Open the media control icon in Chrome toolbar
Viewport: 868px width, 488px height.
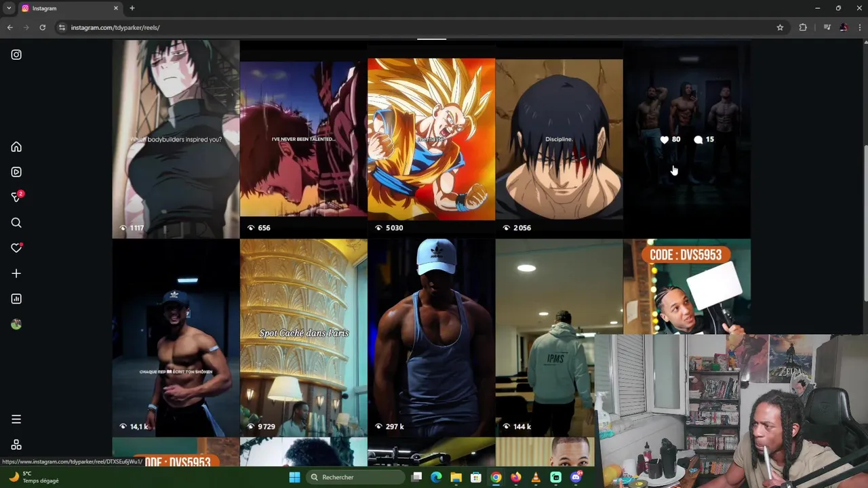tap(827, 28)
